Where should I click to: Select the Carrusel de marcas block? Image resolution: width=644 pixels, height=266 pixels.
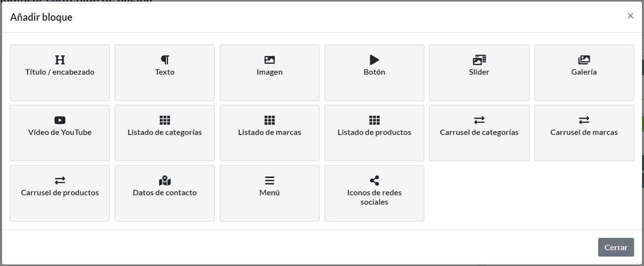(584, 133)
